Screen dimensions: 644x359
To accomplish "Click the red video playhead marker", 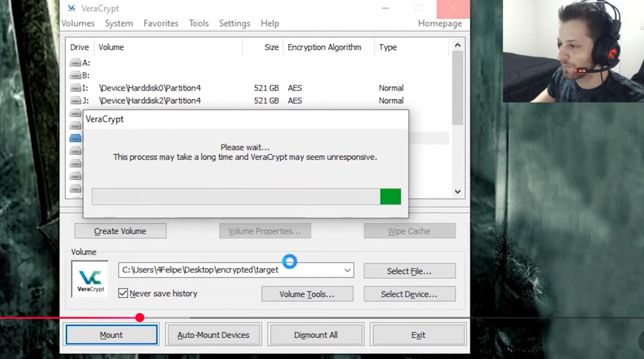I will 140,318.
